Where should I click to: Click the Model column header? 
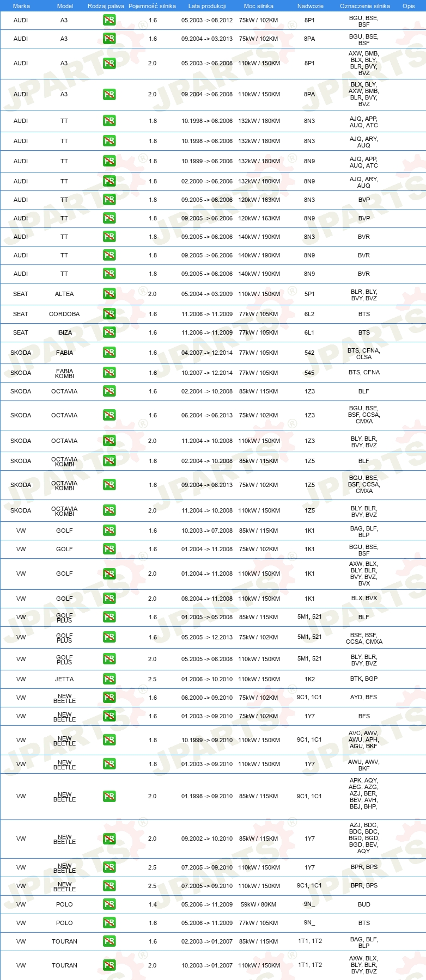[65, 6]
